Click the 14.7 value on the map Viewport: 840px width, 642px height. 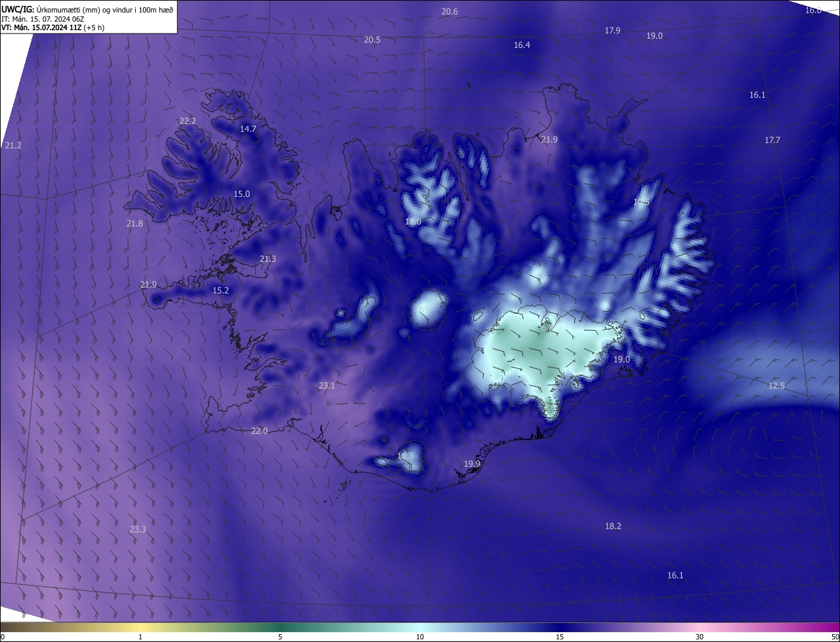[248, 129]
